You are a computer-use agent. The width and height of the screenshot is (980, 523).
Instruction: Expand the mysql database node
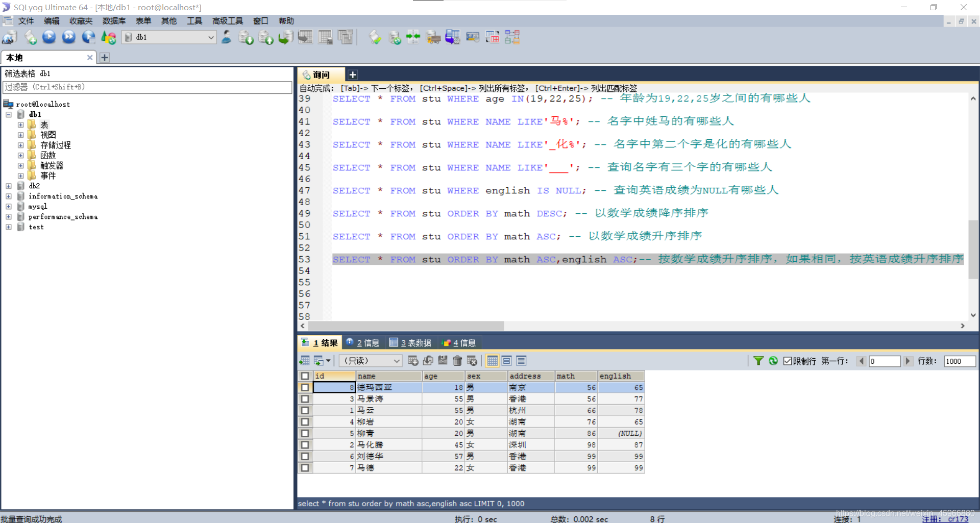coord(9,206)
